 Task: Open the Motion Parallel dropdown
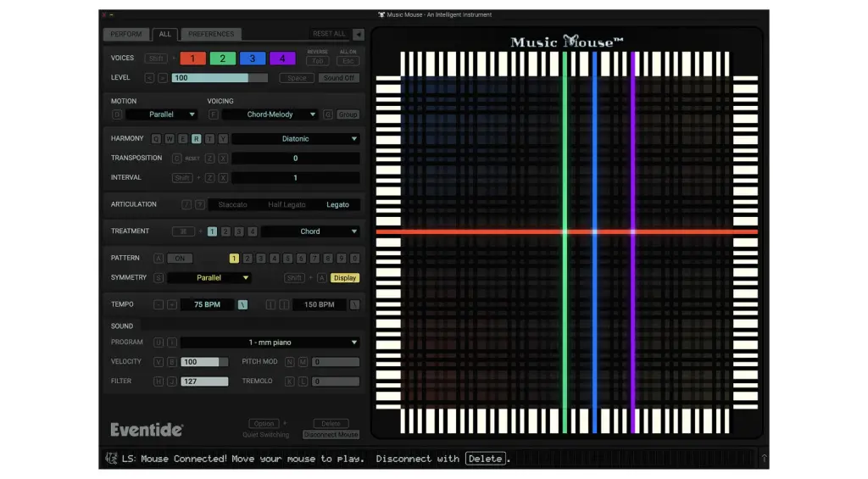[161, 114]
